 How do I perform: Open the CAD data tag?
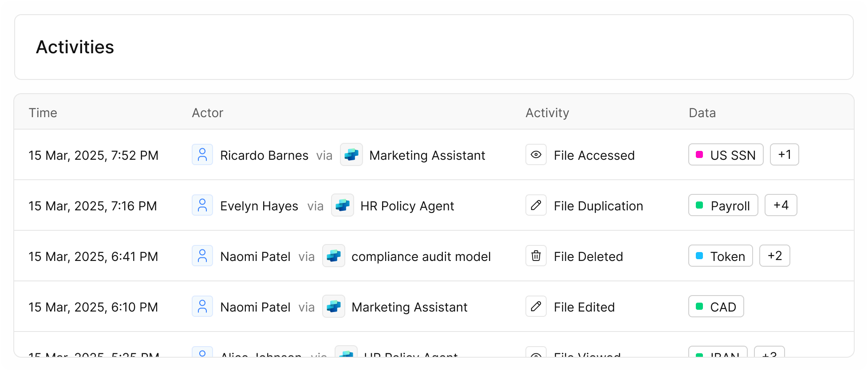(x=716, y=307)
